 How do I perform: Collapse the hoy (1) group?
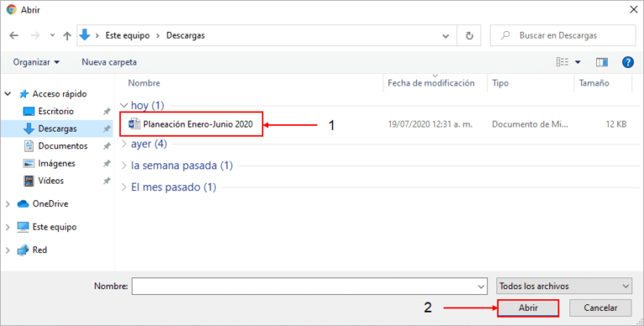click(x=124, y=106)
